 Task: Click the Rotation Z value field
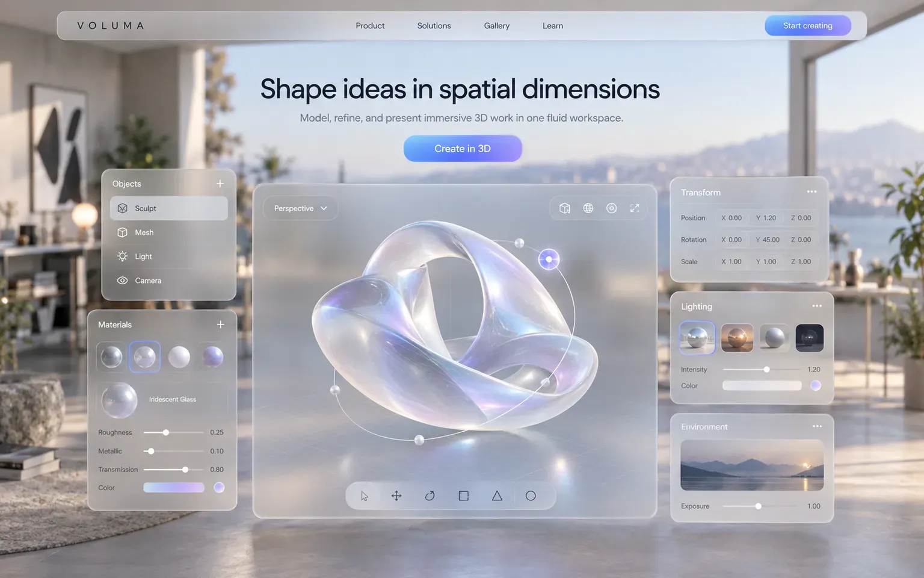click(801, 240)
